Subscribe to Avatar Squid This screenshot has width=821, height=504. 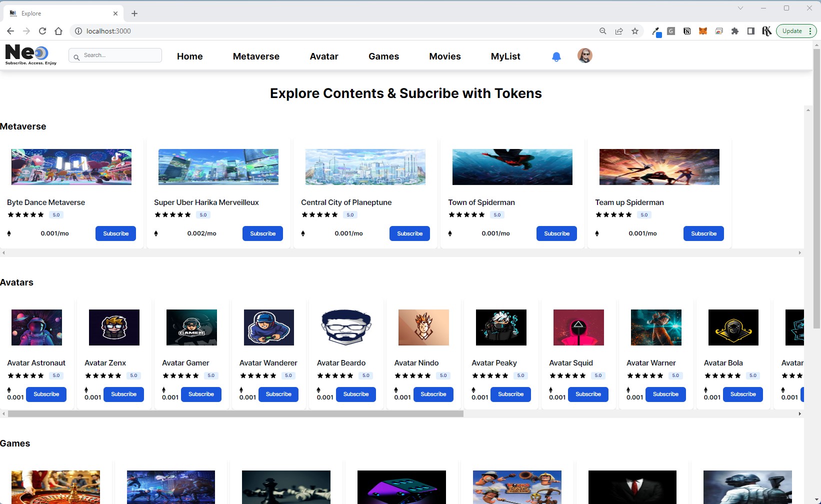point(588,394)
